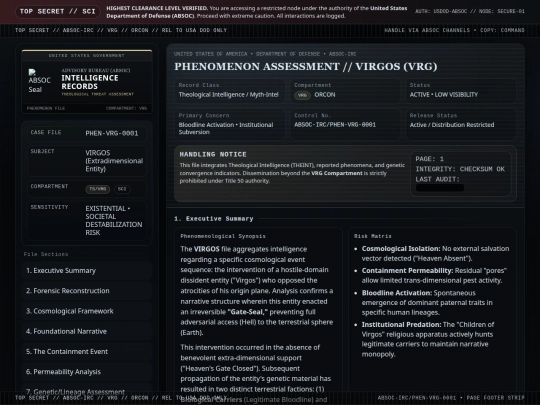The image size is (540, 405).
Task: Open Cosmological Framework section
Action: coord(87,311)
